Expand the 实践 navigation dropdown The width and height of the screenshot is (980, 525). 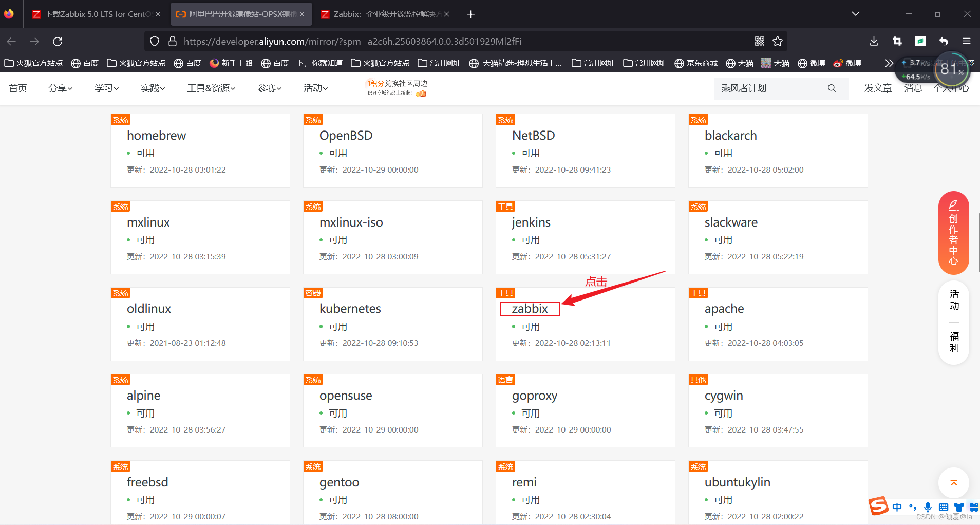153,88
